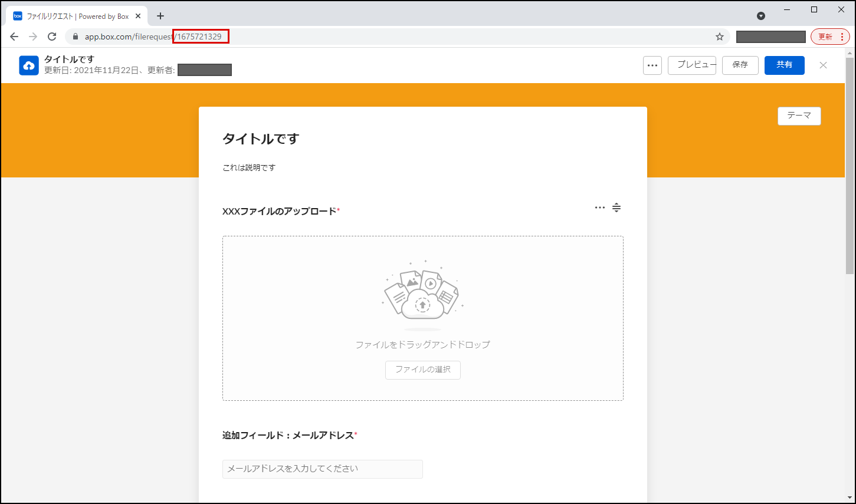Open Chrome's tab search dropdown

pos(761,16)
